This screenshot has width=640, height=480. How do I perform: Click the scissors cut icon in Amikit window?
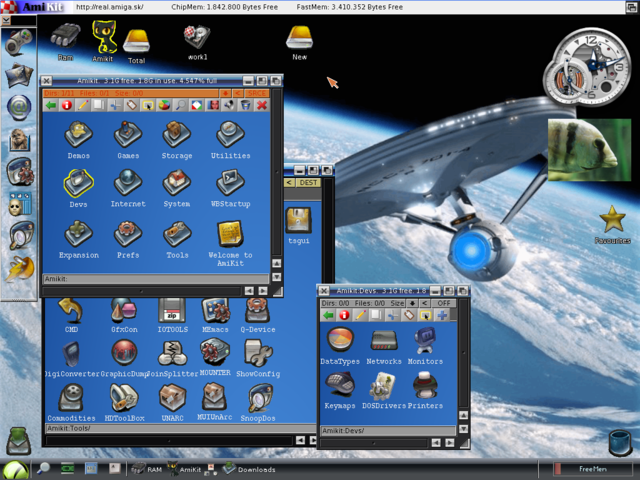[x=115, y=105]
